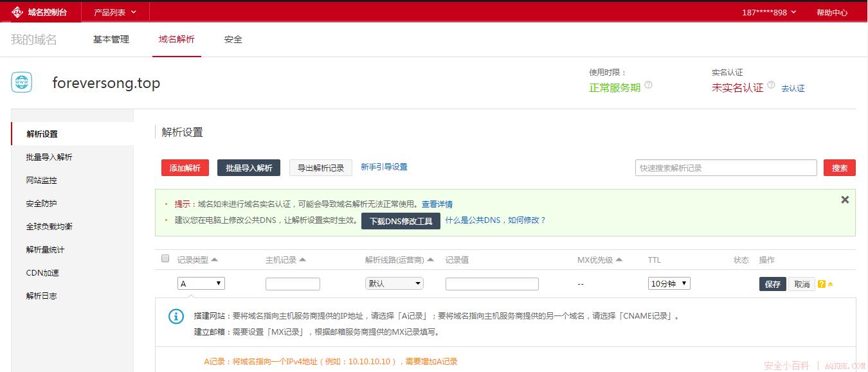
Task: Collapse the record help with yellow arrow
Action: coord(830,284)
